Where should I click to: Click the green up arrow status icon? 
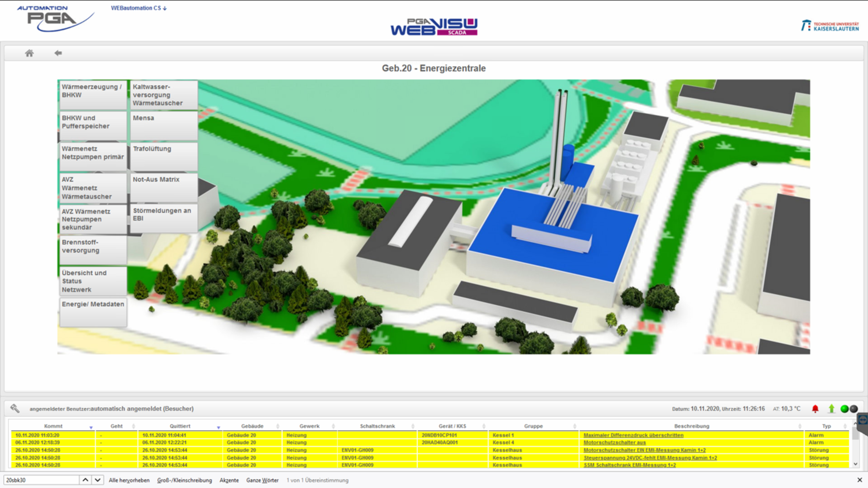pos(831,409)
